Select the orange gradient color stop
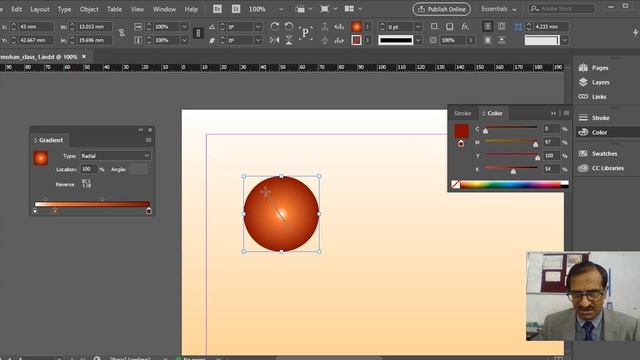The height and width of the screenshot is (360, 640). (x=55, y=211)
